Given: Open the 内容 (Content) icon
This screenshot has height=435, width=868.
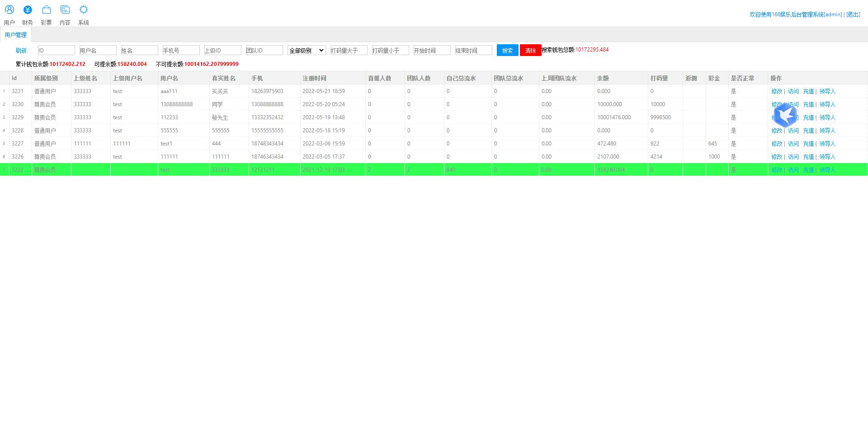Looking at the screenshot, I should coord(65,10).
